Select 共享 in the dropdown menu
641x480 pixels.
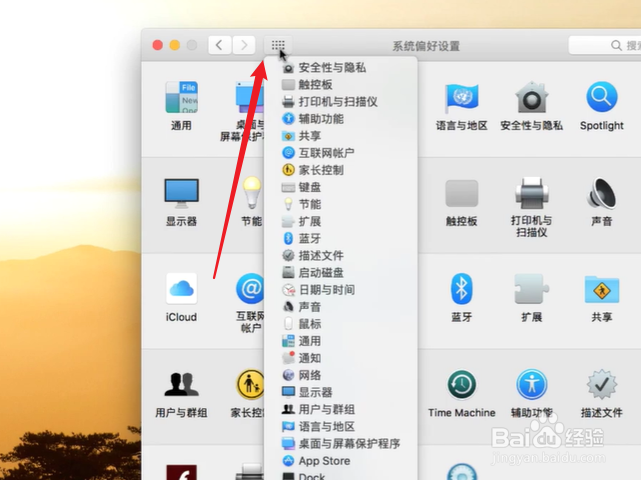pyautogui.click(x=341, y=136)
